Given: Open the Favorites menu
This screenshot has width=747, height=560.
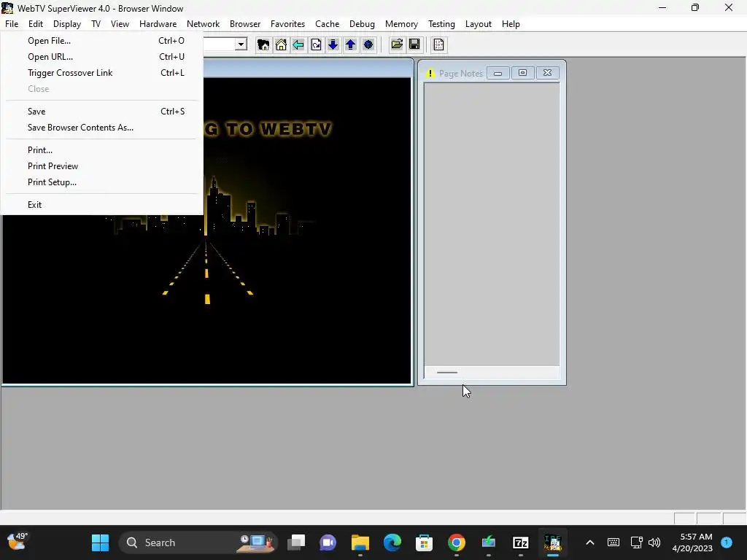Looking at the screenshot, I should pyautogui.click(x=287, y=24).
